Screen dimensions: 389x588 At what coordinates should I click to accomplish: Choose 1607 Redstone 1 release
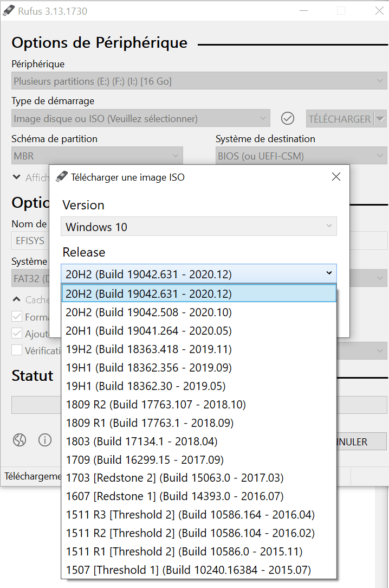tap(199, 496)
